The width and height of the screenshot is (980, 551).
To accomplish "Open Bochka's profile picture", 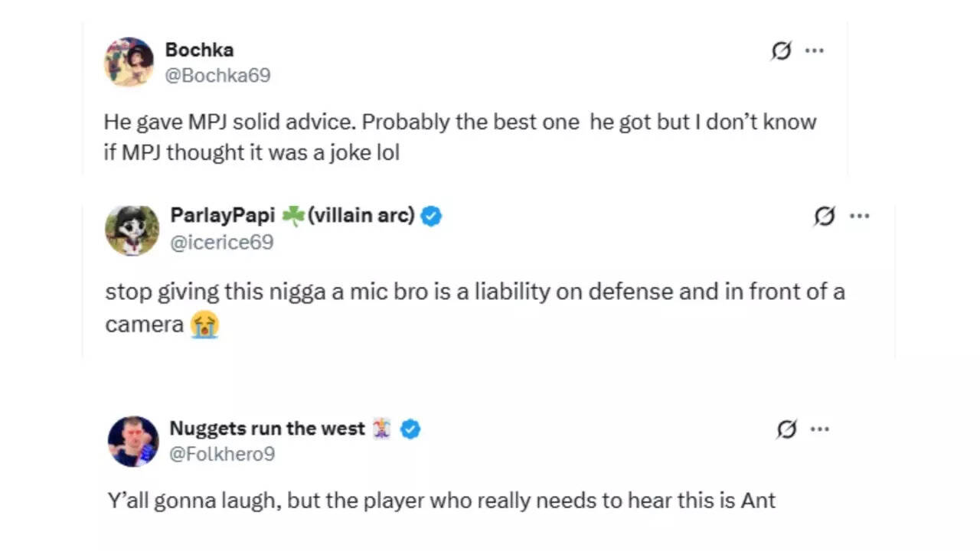I will [129, 62].
